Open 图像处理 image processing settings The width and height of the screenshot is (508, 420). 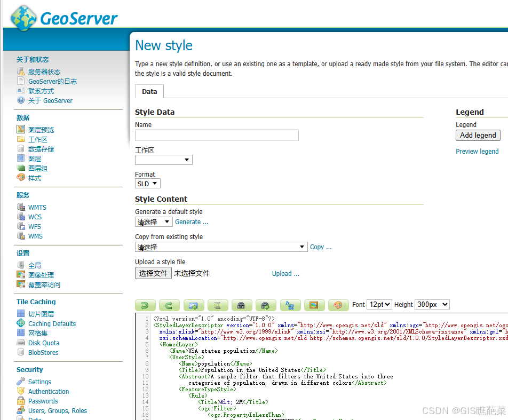[41, 275]
